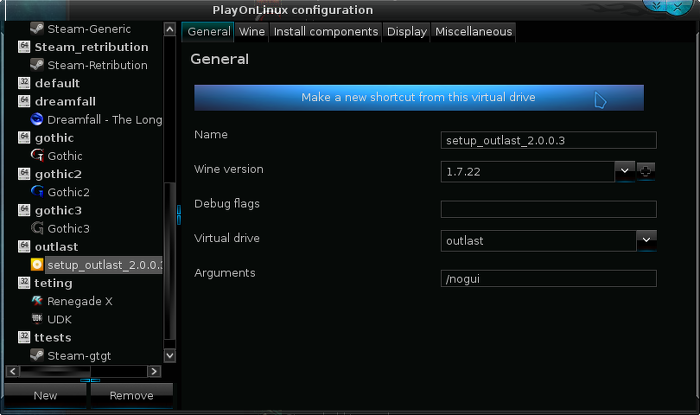Select the Steam-gtgt shortcut
The height and width of the screenshot is (415, 700).
click(79, 356)
